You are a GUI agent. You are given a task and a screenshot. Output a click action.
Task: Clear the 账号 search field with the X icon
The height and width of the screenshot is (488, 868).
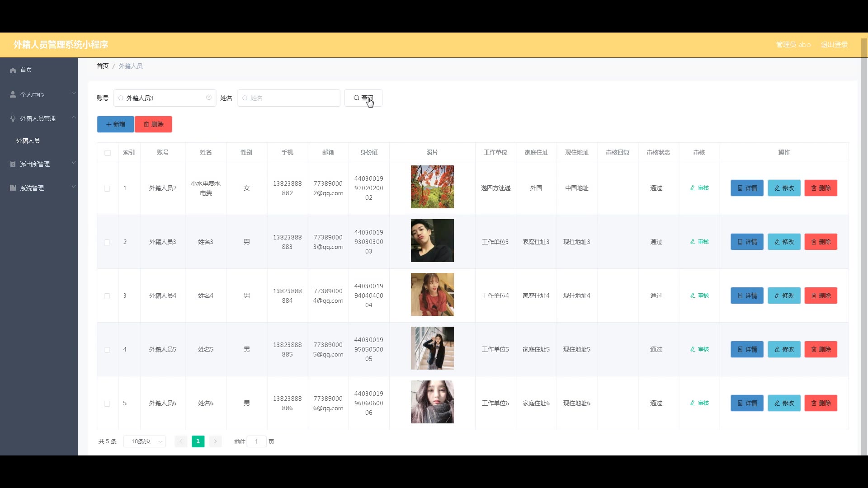click(x=209, y=98)
